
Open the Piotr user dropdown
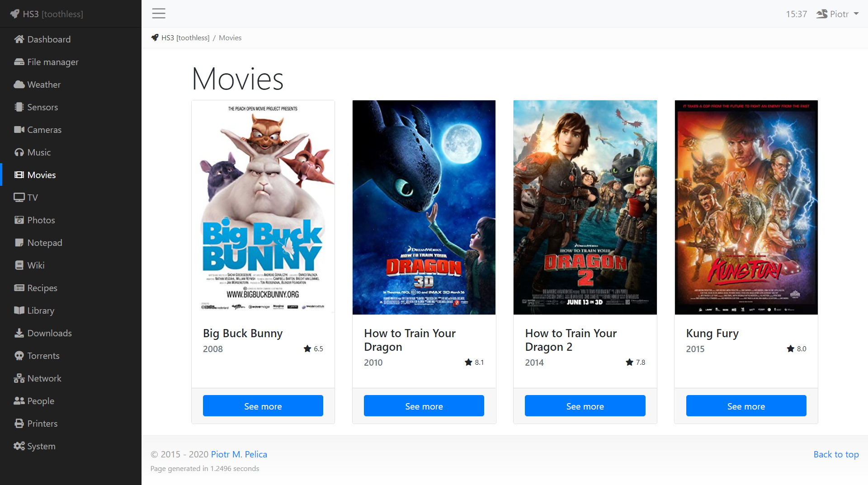(837, 14)
